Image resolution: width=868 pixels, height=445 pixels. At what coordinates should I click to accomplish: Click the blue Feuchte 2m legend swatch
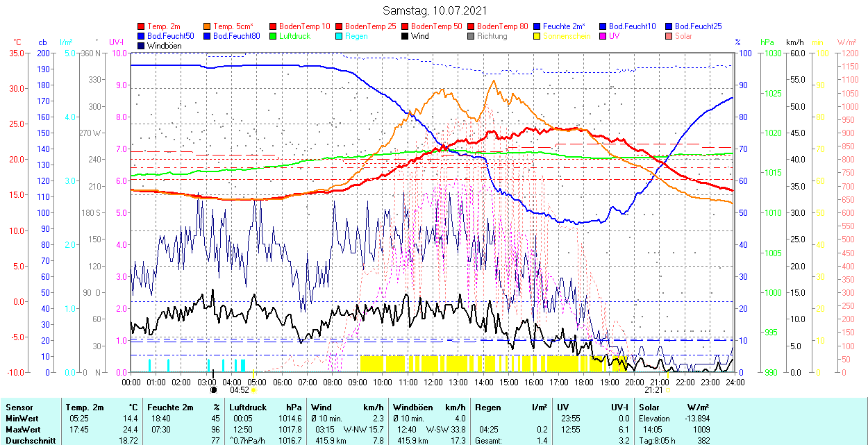(537, 26)
